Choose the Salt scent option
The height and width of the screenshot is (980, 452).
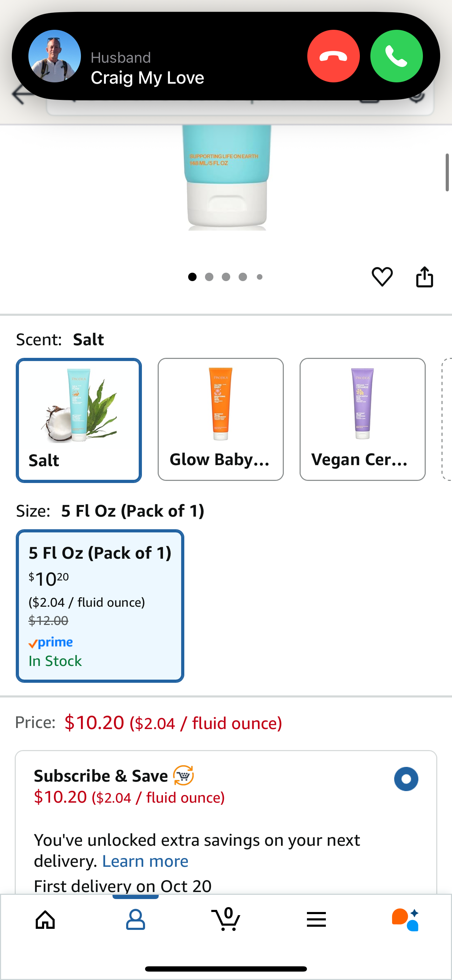point(79,420)
